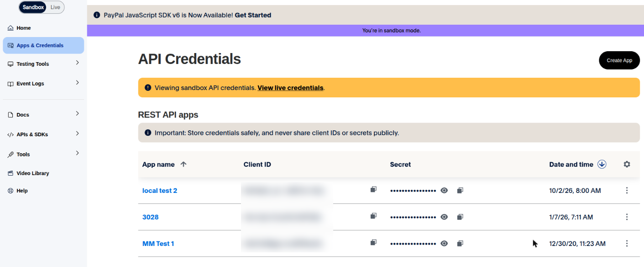Image resolution: width=644 pixels, height=267 pixels.
Task: Open more options for 3028 row
Action: (x=627, y=217)
